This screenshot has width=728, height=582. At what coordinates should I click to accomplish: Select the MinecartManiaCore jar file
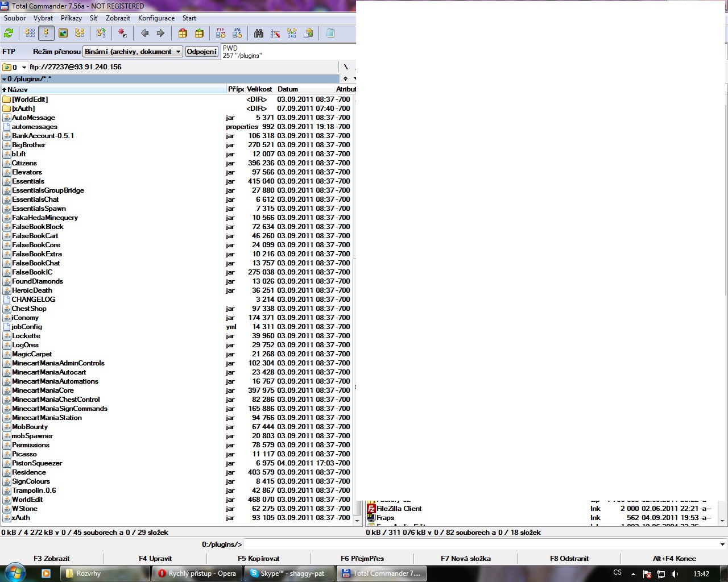176,390
